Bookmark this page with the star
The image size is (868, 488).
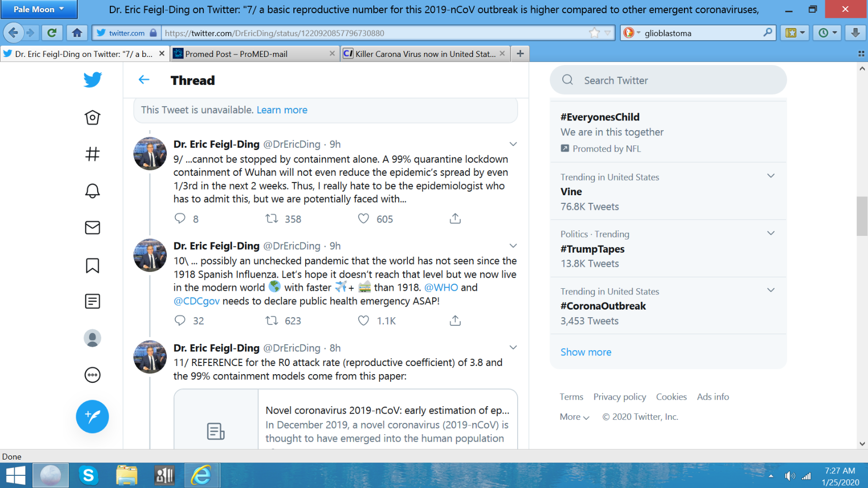(x=594, y=33)
